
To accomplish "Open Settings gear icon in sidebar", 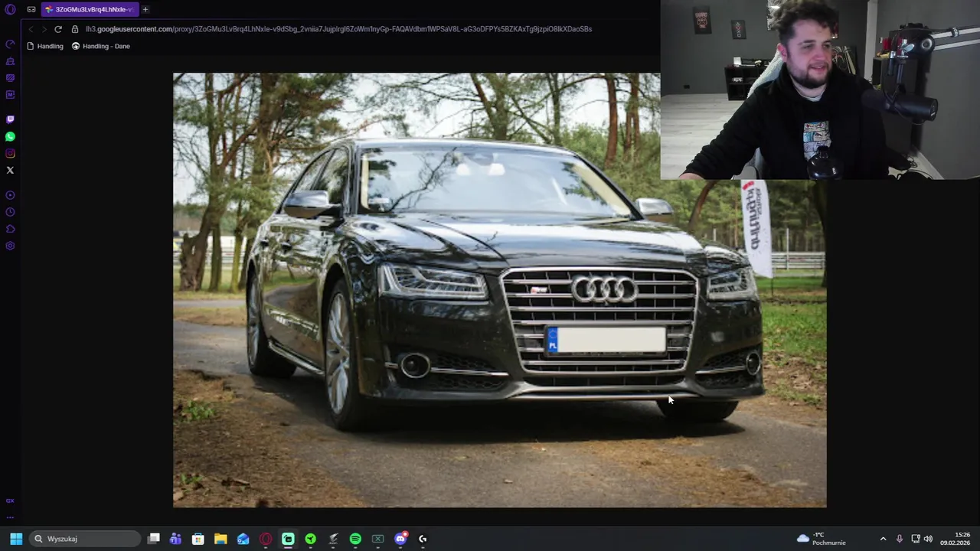I will pyautogui.click(x=10, y=246).
